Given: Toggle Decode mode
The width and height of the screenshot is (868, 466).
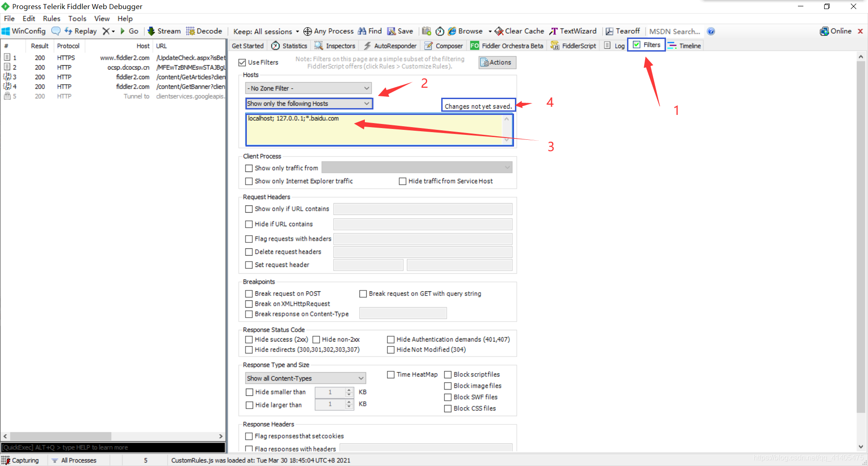Looking at the screenshot, I should point(204,31).
